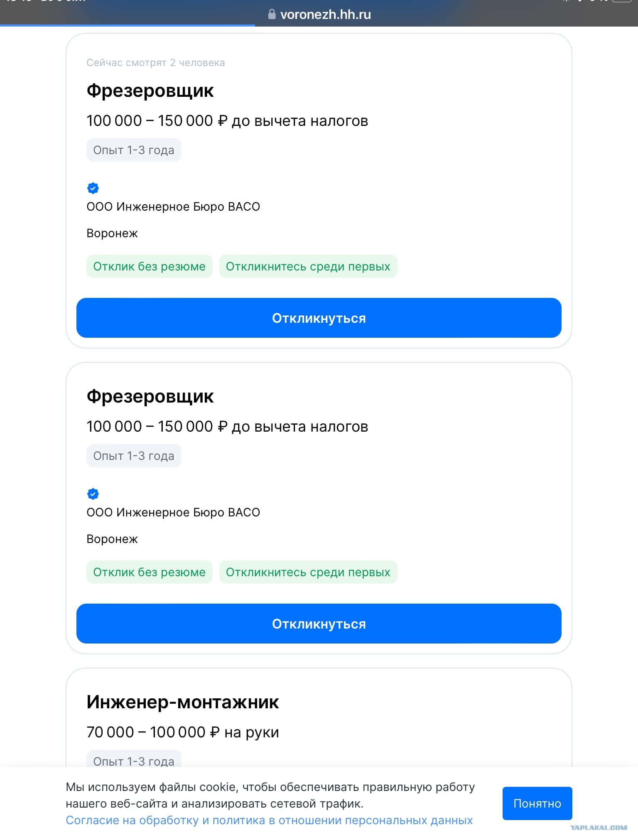This screenshot has height=840, width=638.
Task: Click 'Опыт 1-3 года' tag in Инженер-монтажник card
Action: (134, 759)
